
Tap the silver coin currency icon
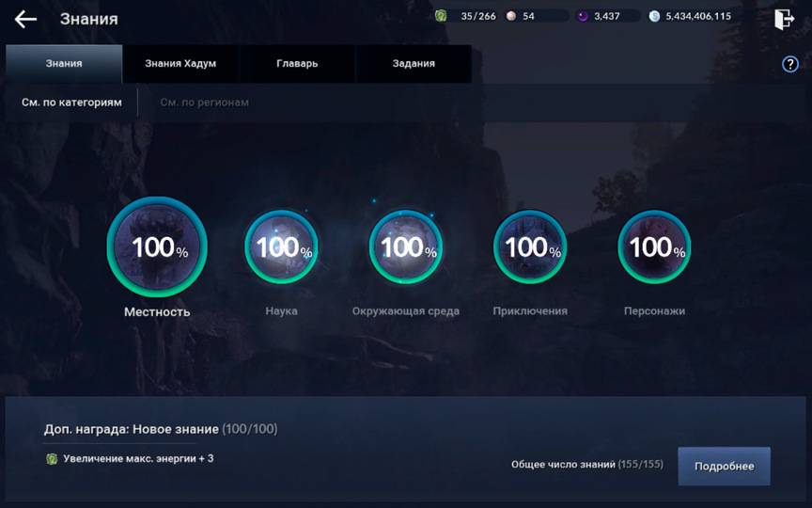pyautogui.click(x=654, y=16)
